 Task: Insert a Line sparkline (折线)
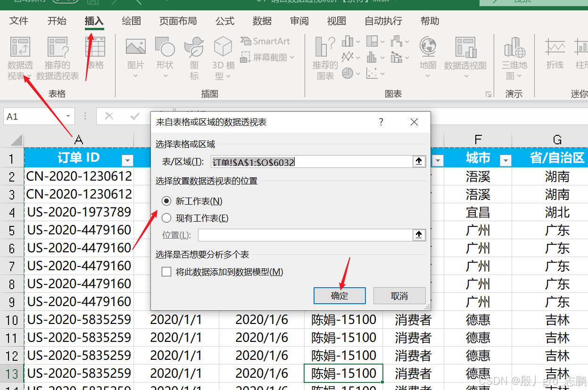pyautogui.click(x=555, y=53)
